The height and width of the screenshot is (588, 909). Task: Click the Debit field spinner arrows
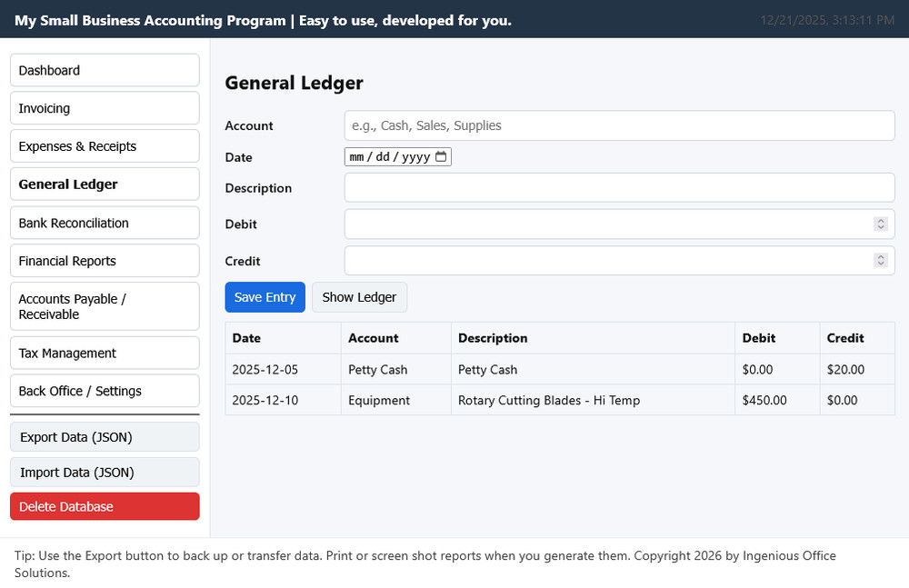point(880,224)
